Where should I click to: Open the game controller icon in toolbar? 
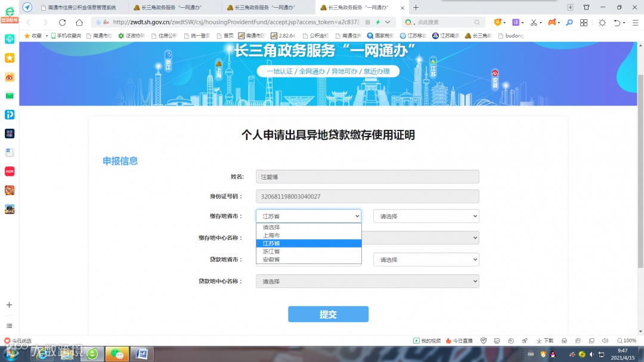pos(552,22)
